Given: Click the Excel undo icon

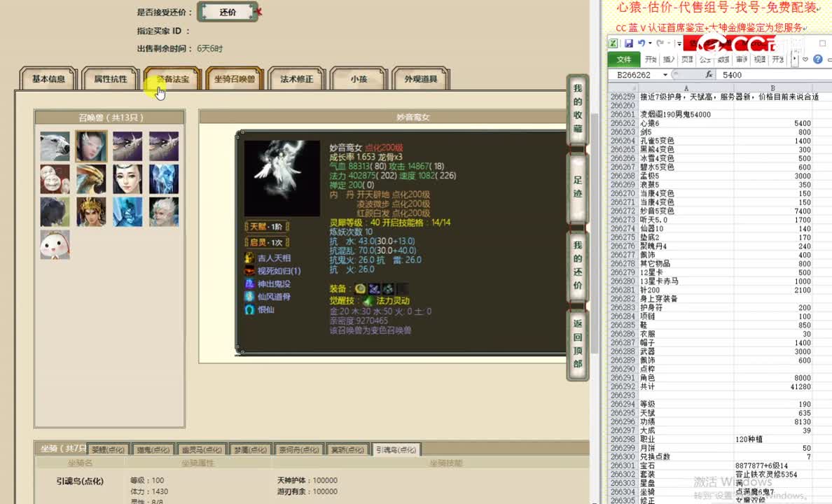Looking at the screenshot, I should tap(642, 43).
